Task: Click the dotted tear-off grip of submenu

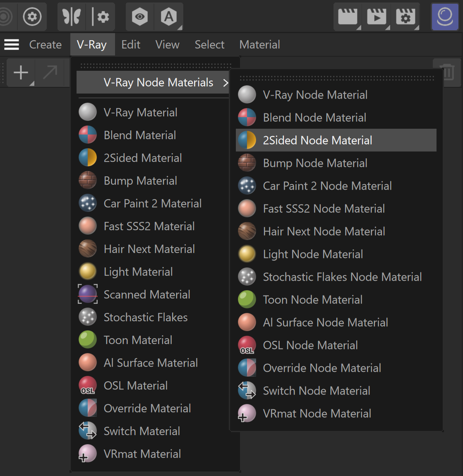Action: coord(337,78)
